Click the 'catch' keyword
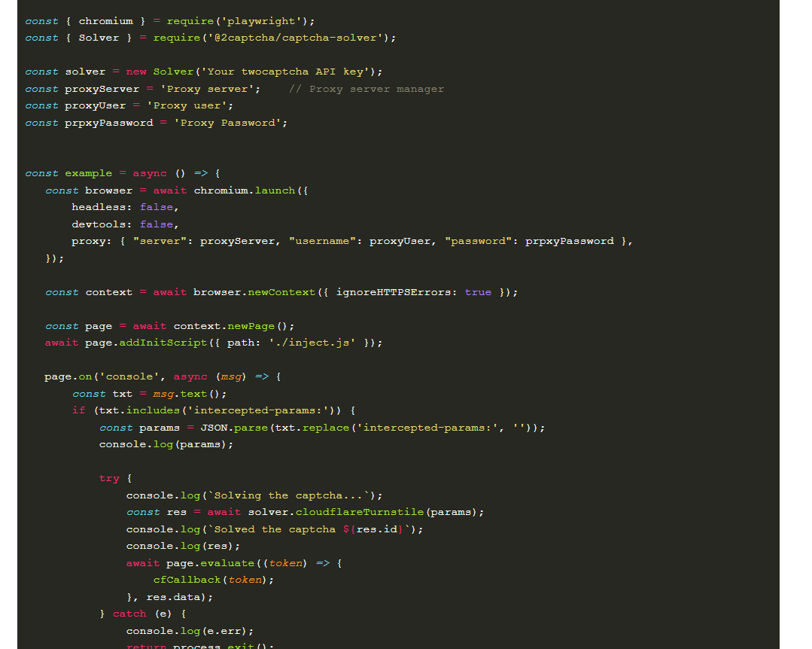 [129, 614]
